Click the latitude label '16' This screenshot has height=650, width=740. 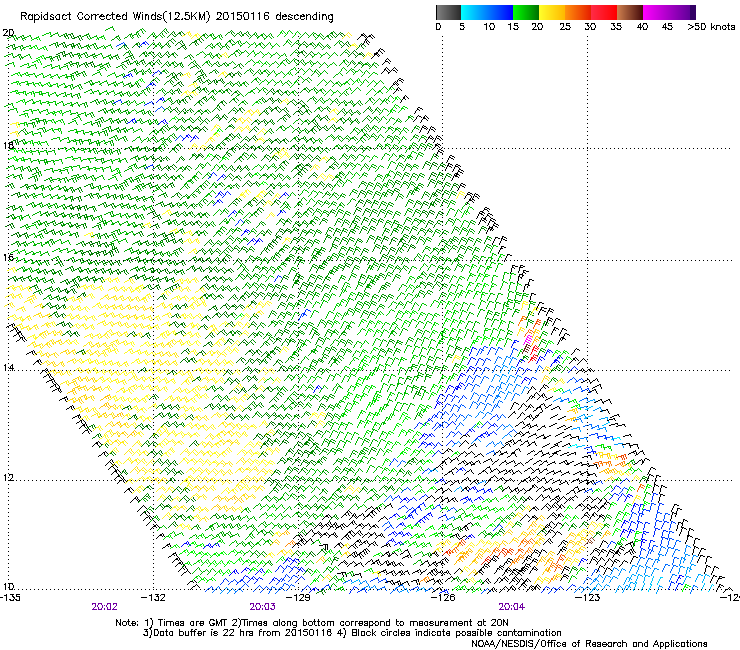tap(8, 257)
